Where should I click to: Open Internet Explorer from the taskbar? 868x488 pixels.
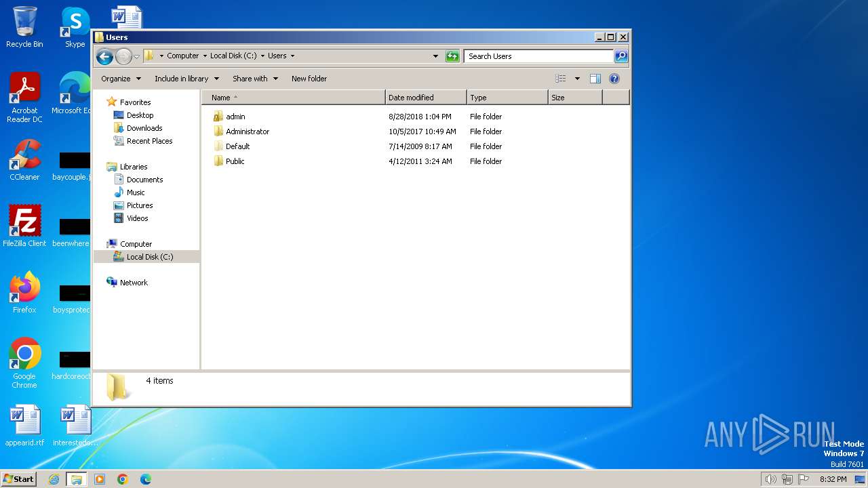54,479
